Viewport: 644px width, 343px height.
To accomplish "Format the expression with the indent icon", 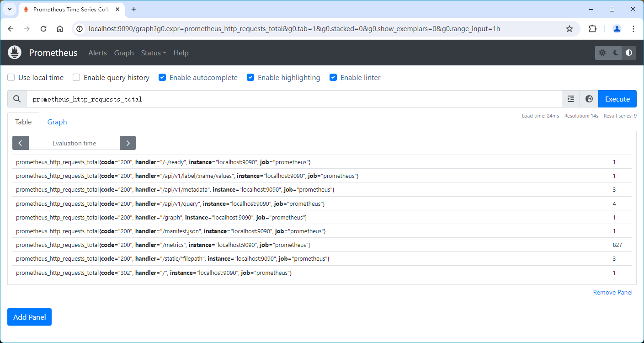I will tap(571, 99).
